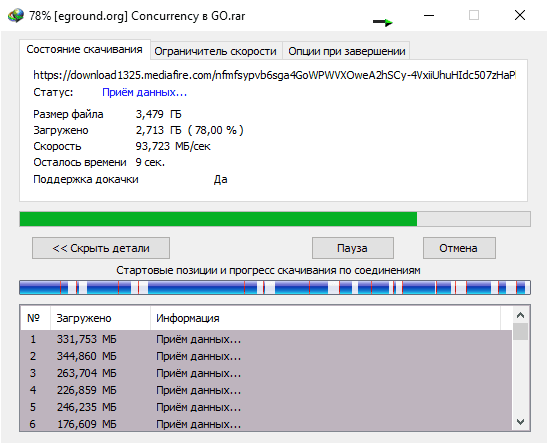The width and height of the screenshot is (547, 443).
Task: Click the disabled maximize window icon
Action: (x=474, y=15)
